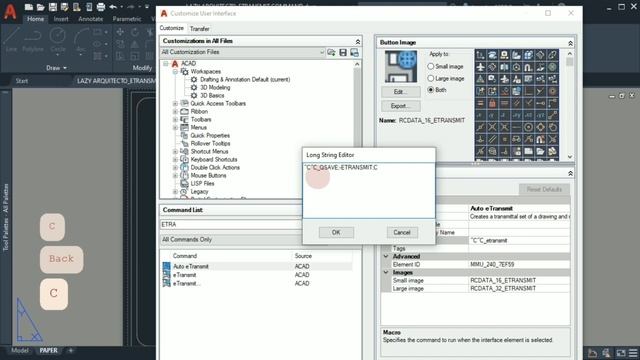The width and height of the screenshot is (640, 360).
Task: Select the Small image radio button
Action: pyautogui.click(x=431, y=66)
